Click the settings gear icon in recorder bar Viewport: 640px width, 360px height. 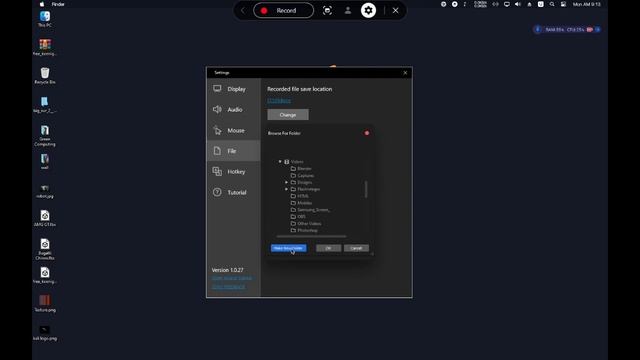click(368, 11)
